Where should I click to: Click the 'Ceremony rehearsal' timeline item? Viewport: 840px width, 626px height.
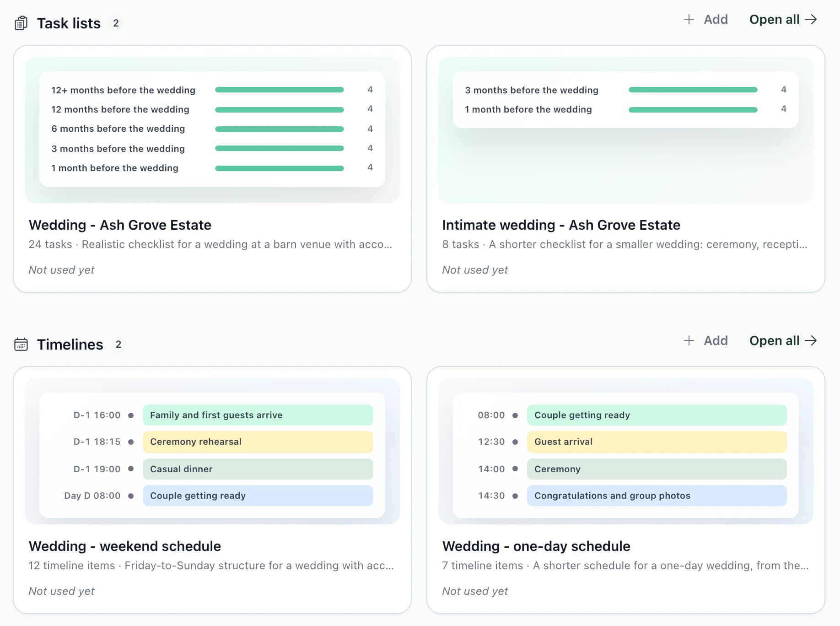(x=258, y=442)
